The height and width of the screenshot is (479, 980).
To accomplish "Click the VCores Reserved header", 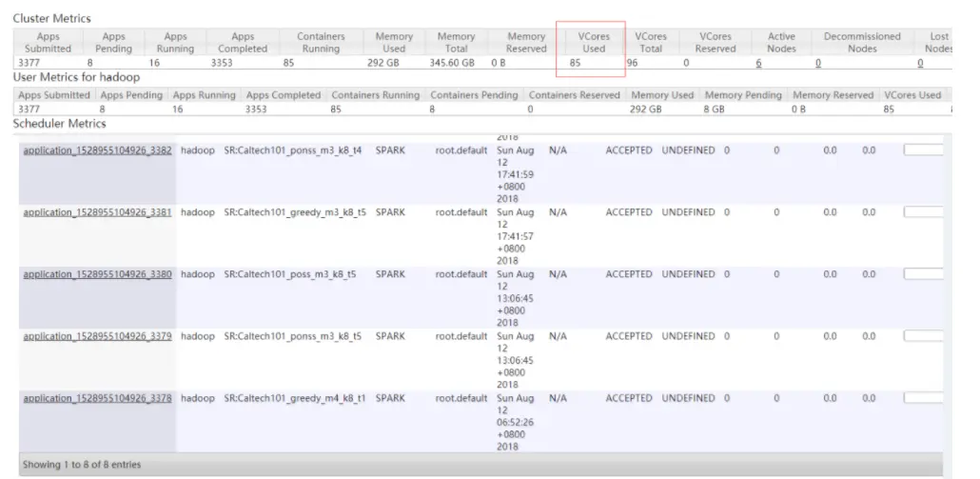I will pyautogui.click(x=715, y=43).
